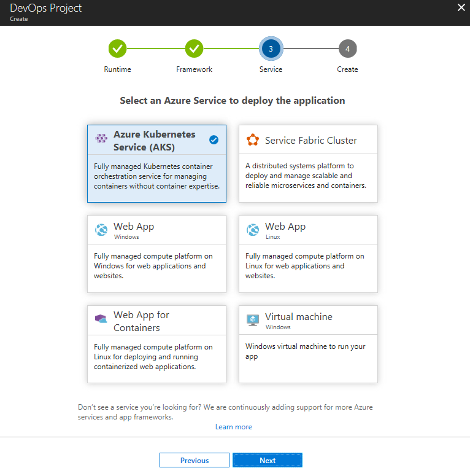Click the Web App Windows globe icon
Viewport: 470px width, 476px height.
click(101, 230)
